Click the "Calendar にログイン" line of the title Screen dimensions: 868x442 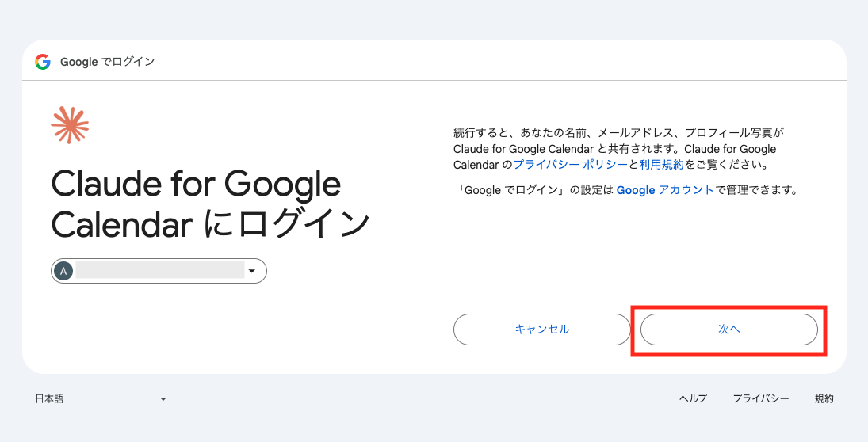[210, 224]
